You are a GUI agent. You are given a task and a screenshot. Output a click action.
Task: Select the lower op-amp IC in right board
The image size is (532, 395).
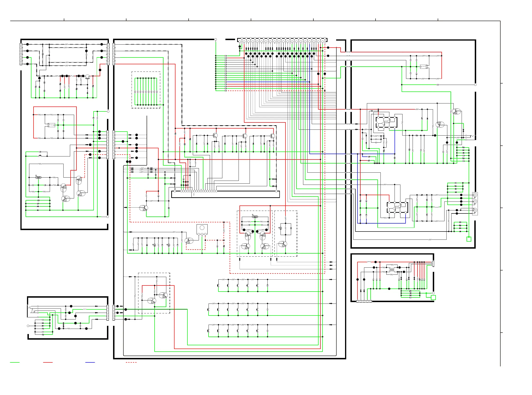tap(397, 207)
